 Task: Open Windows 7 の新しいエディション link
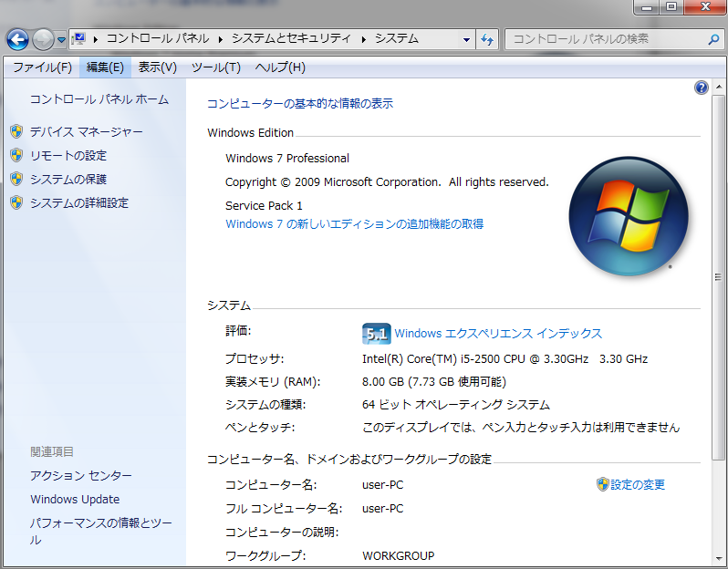(354, 224)
